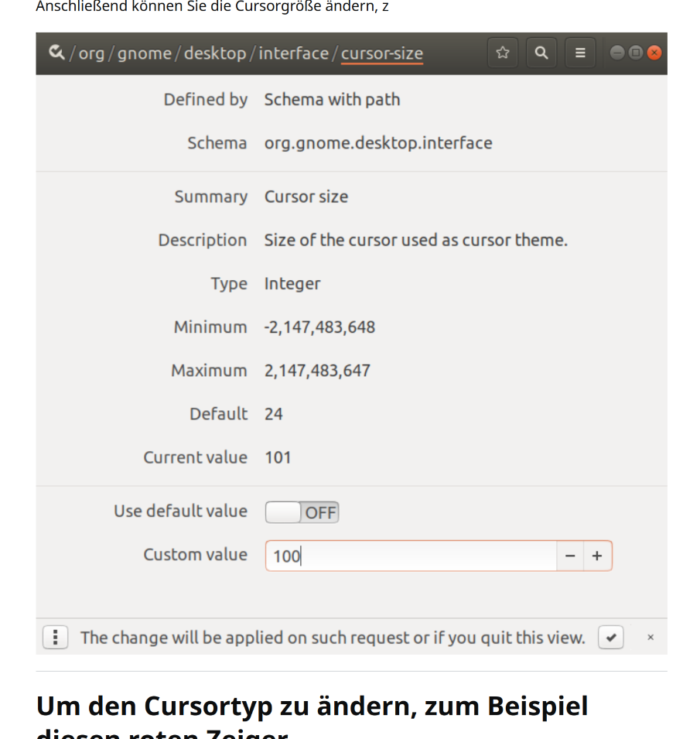This screenshot has width=700, height=739.
Task: Click the Maximum value 2,147,483,647
Action: [x=317, y=371]
